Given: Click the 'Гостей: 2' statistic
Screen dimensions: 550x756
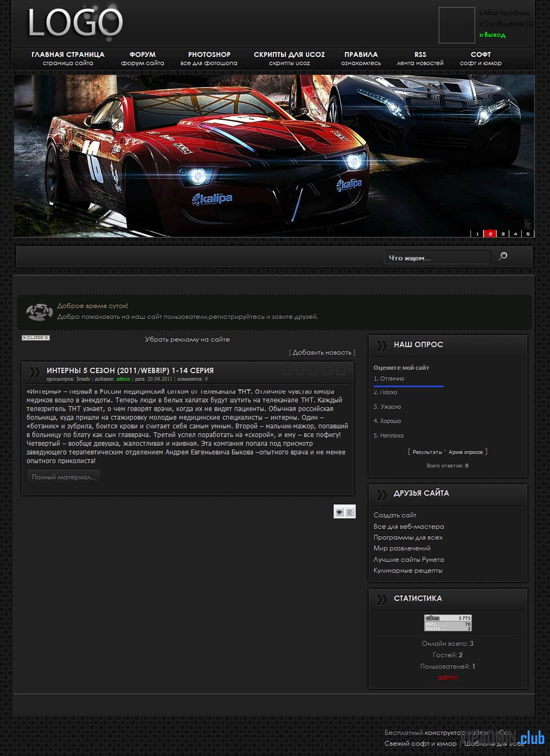Looking at the screenshot, I should click(448, 655).
